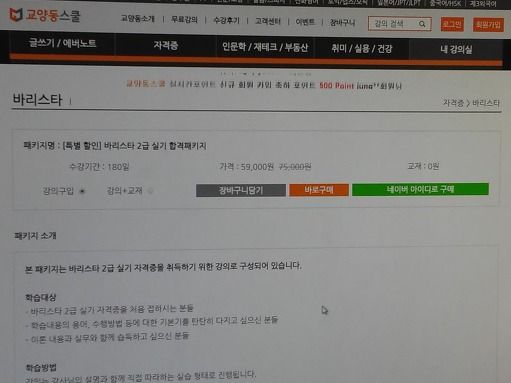Open the 인문학 / 재테크 / 부동산 tab
This screenshot has height=383, width=511.
pyautogui.click(x=265, y=47)
